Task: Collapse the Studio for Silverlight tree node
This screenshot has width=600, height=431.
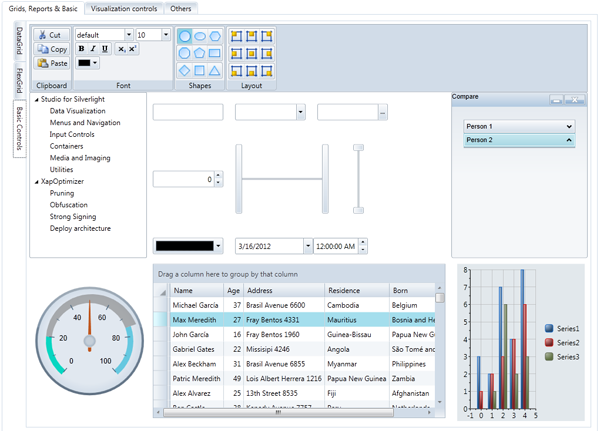Action: (x=37, y=99)
